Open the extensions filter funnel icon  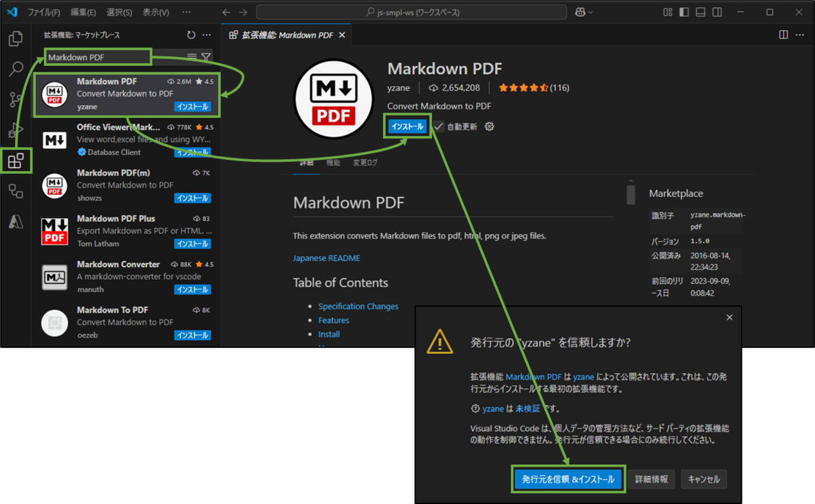(206, 57)
